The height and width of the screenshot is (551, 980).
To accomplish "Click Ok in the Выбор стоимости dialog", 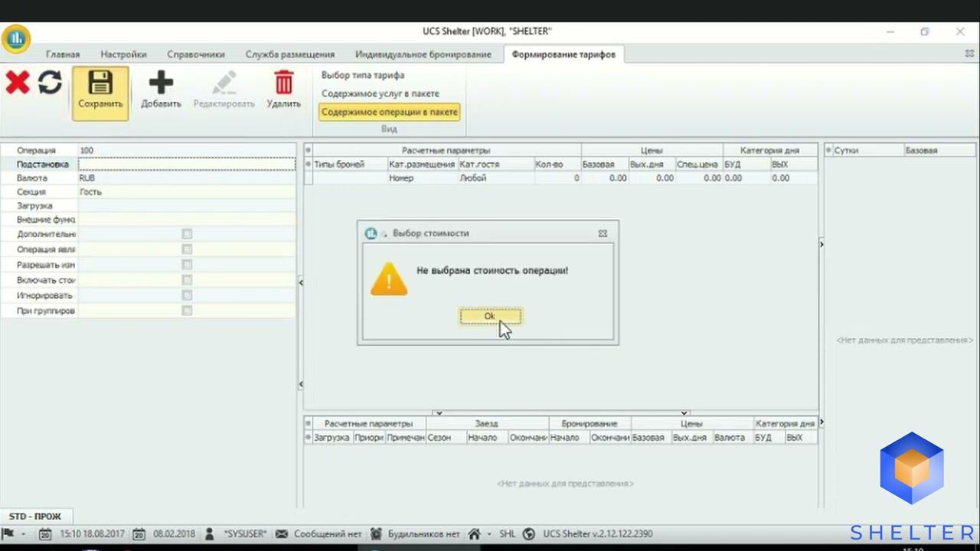I will pos(490,316).
